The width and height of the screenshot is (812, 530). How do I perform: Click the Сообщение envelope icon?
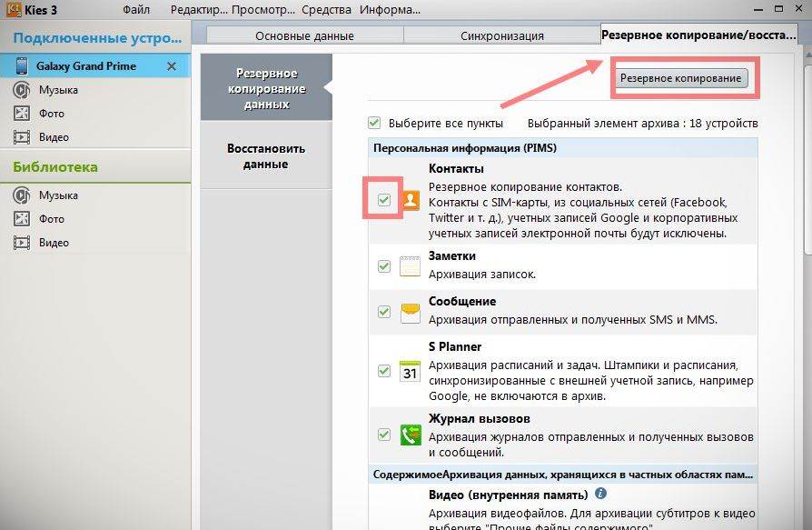click(410, 312)
